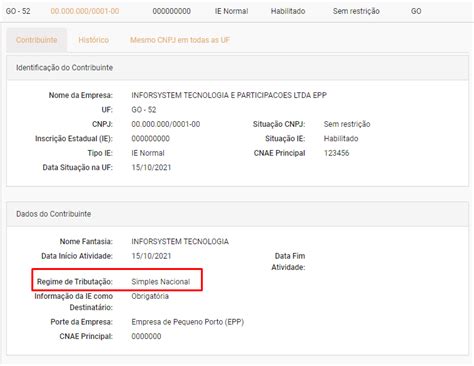
Task: Click the Obrigatória value
Action: coord(150,296)
